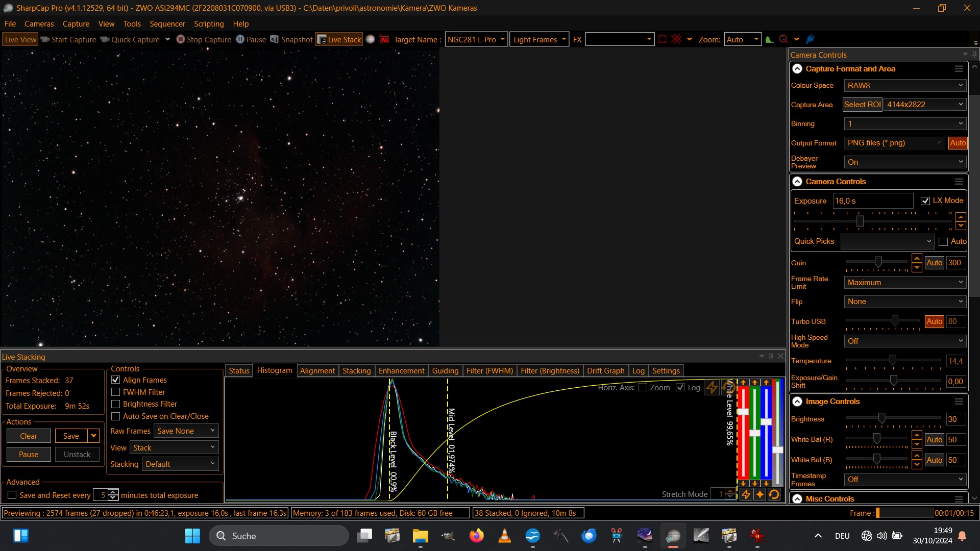Click the live stacking Pause button
980x551 pixels.
(x=29, y=455)
